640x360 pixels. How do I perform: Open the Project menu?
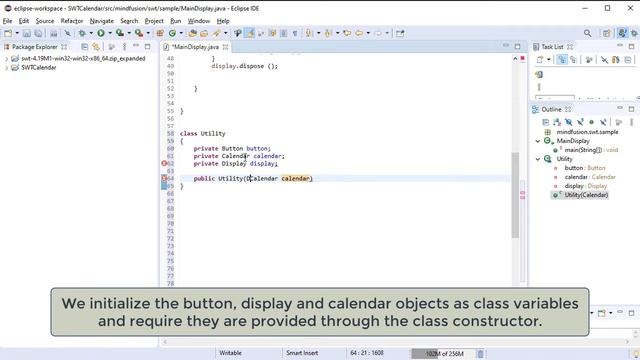click(154, 21)
